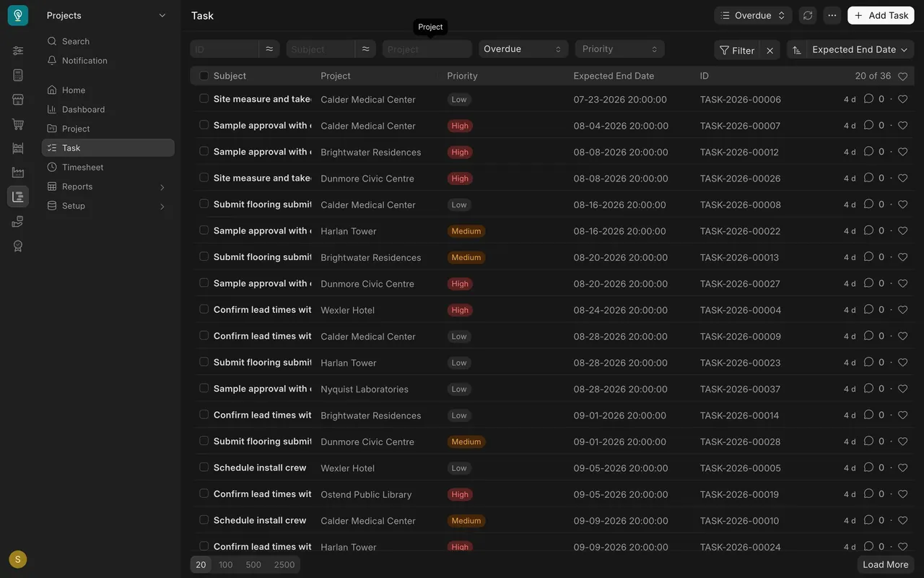Tick the checkbox for TASK-2026-00004
The image size is (924, 578).
click(204, 309)
